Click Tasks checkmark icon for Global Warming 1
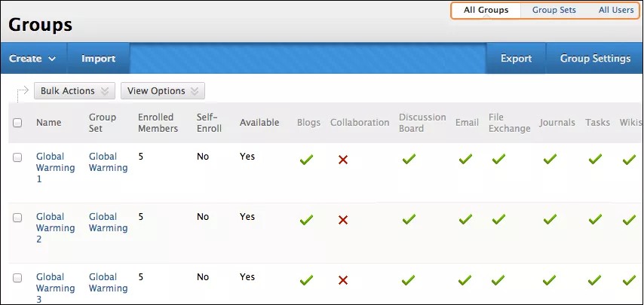Viewport: 644px width, 305px height. pyautogui.click(x=595, y=159)
